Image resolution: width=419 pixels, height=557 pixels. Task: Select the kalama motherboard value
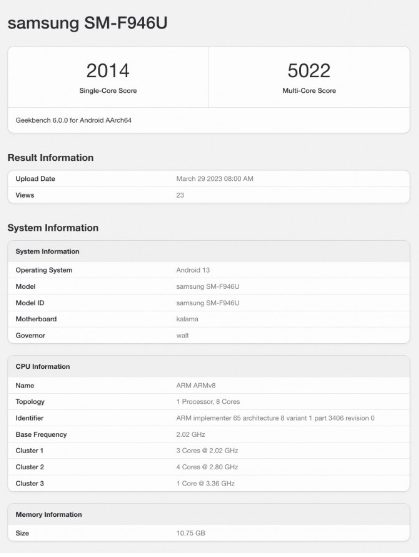pos(187,319)
